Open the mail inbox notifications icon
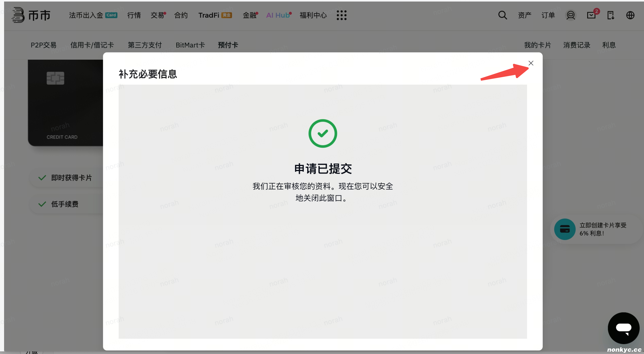644x354 pixels. 591,15
